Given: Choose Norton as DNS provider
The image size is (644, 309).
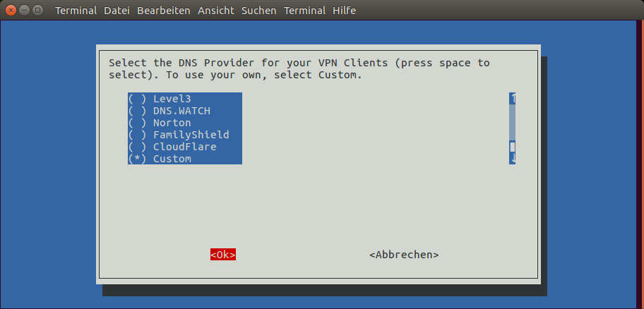Looking at the screenshot, I should point(185,123).
